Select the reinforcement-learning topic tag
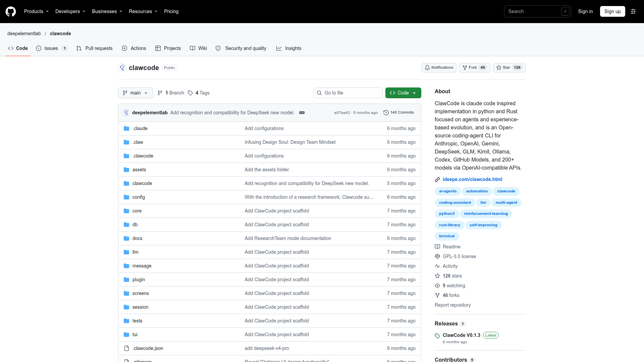644x362 pixels. tap(486, 214)
